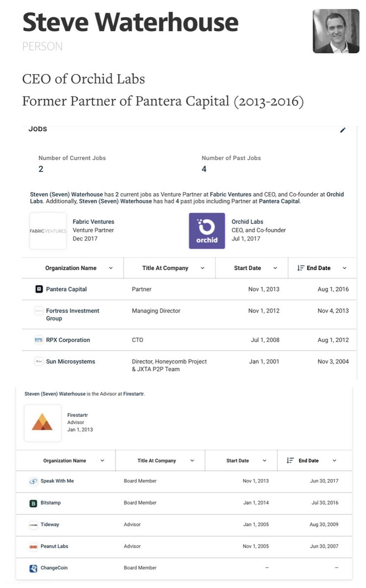Click RPX Corporation row icon
Viewport: 366px width, 588px height.
pyautogui.click(x=39, y=340)
